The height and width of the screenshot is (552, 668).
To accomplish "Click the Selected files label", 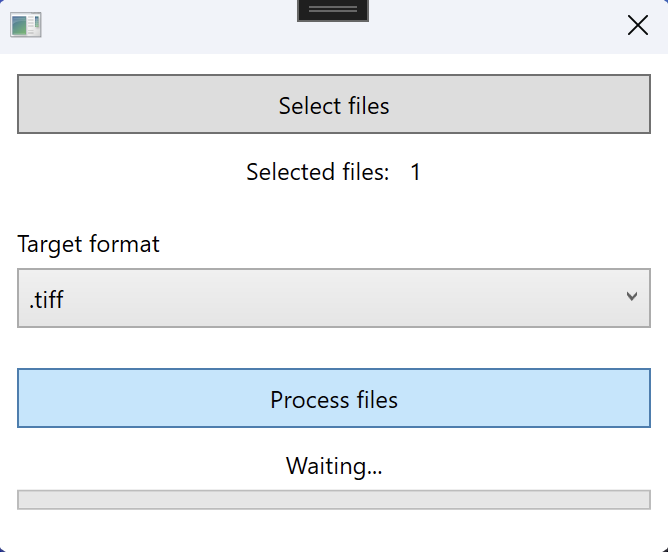I will [318, 172].
